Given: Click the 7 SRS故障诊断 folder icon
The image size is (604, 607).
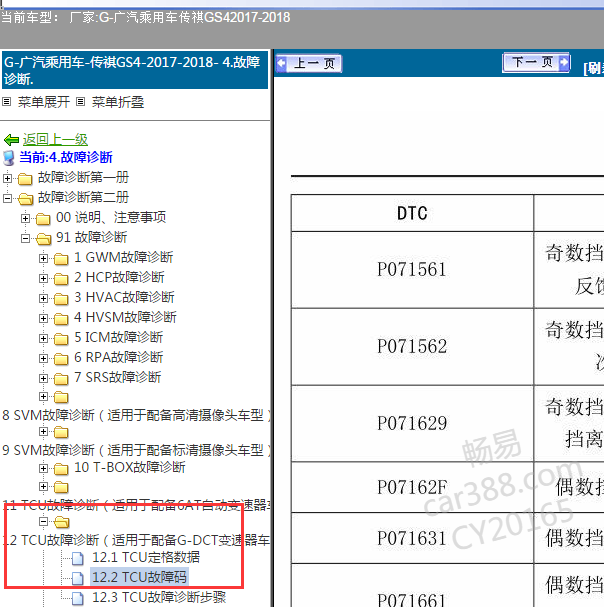Looking at the screenshot, I should tap(61, 379).
